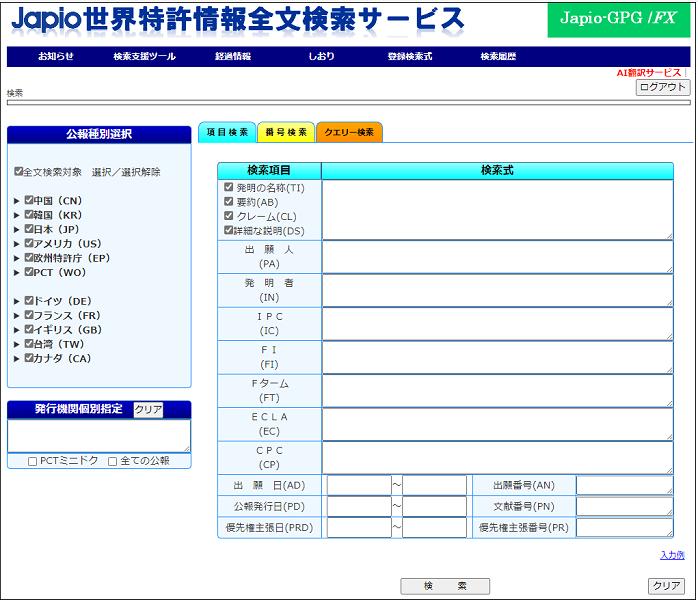Expand the アメリカ (US) tree arrow
Image resolution: width=698 pixels, height=602 pixels.
pyautogui.click(x=16, y=244)
